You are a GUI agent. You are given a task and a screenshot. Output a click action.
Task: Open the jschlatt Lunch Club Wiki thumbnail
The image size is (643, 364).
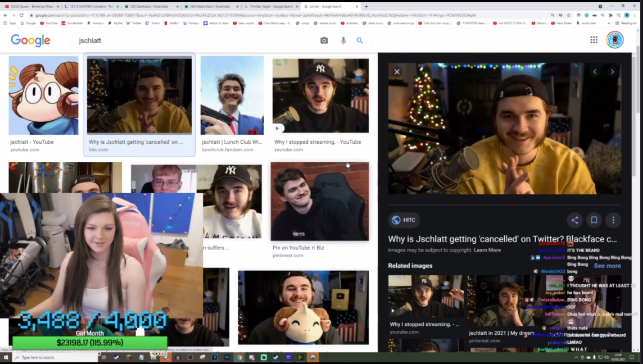[x=232, y=95]
